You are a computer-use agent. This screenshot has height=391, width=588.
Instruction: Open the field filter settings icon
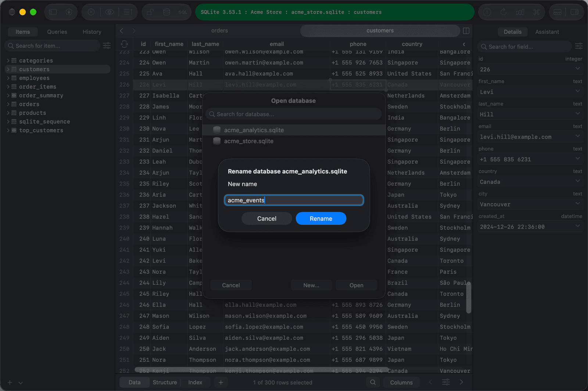coord(579,46)
